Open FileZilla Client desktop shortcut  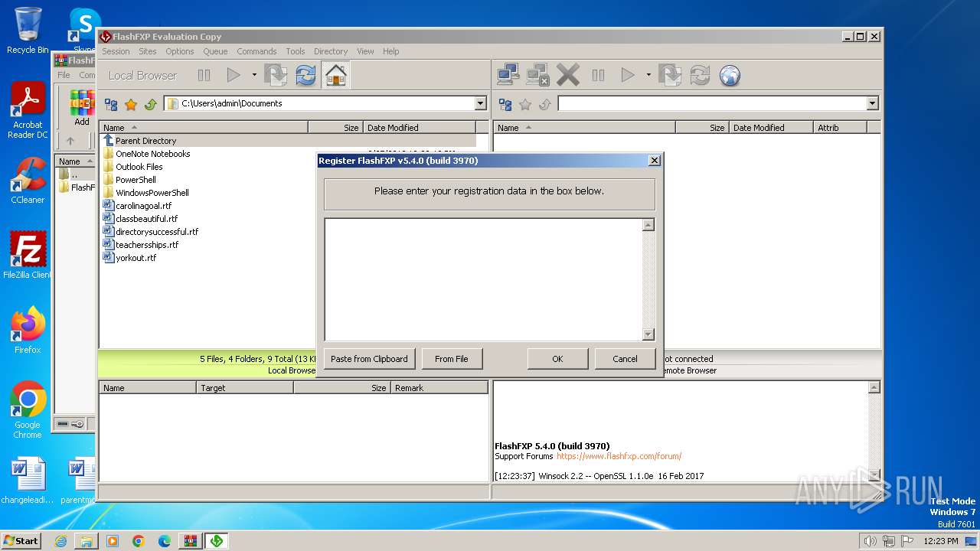(x=28, y=256)
